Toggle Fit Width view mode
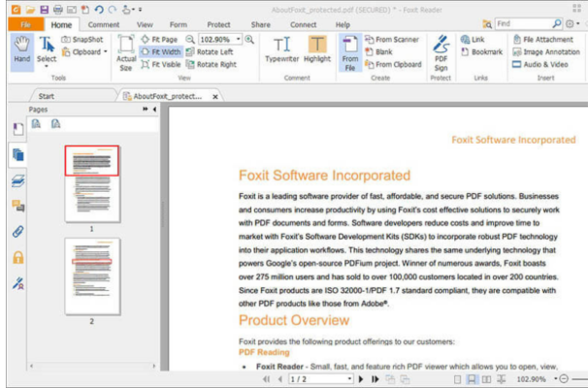This screenshot has width=588, height=388. click(160, 51)
